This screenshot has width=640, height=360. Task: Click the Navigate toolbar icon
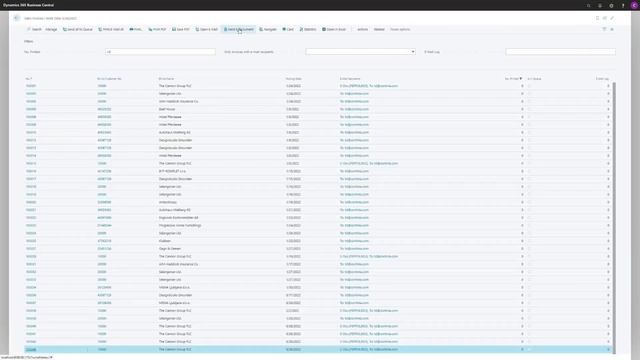pyautogui.click(x=261, y=29)
